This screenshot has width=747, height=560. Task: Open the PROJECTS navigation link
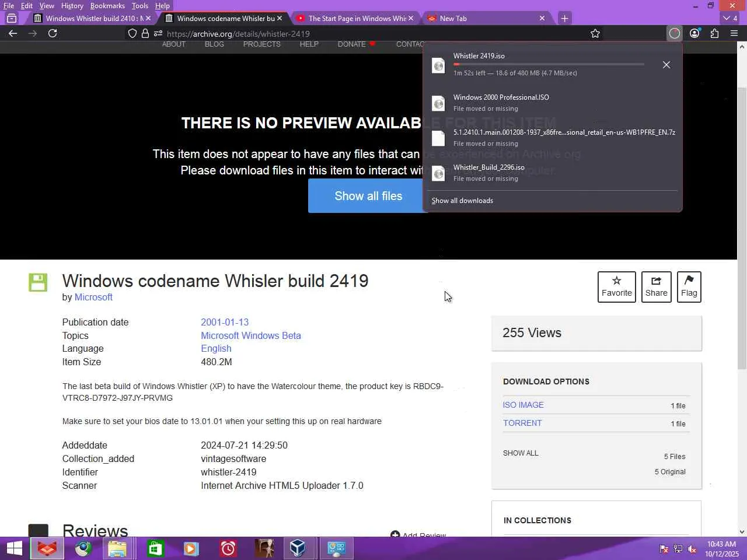(x=261, y=44)
